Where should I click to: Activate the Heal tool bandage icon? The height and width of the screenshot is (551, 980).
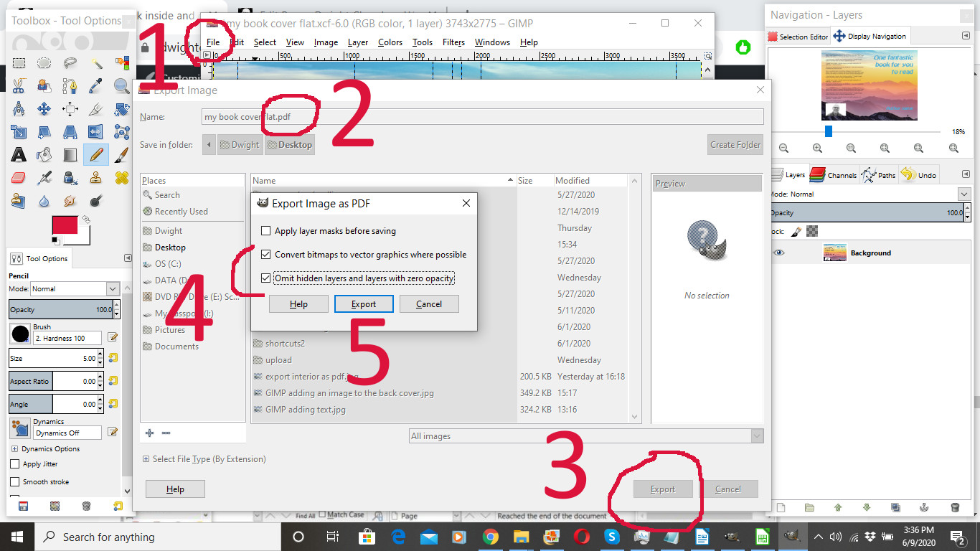122,178
